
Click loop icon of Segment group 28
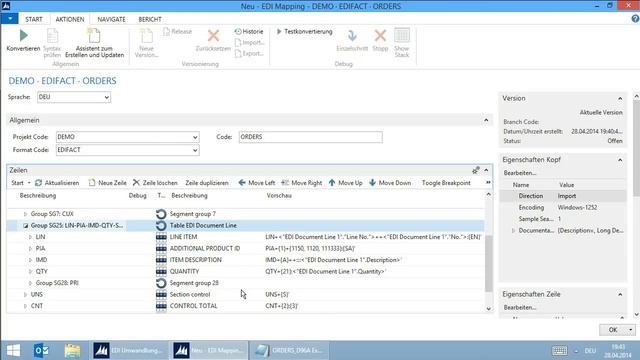tap(161, 283)
